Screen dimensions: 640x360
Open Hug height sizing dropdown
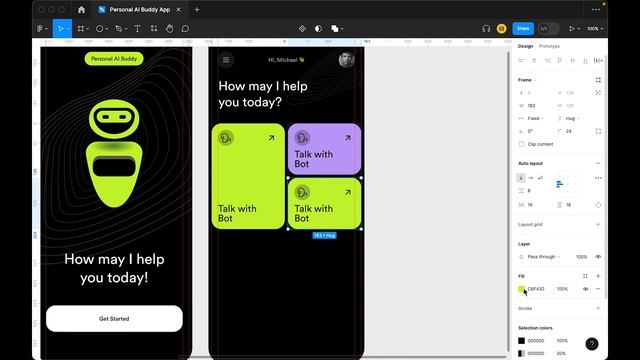pos(573,118)
